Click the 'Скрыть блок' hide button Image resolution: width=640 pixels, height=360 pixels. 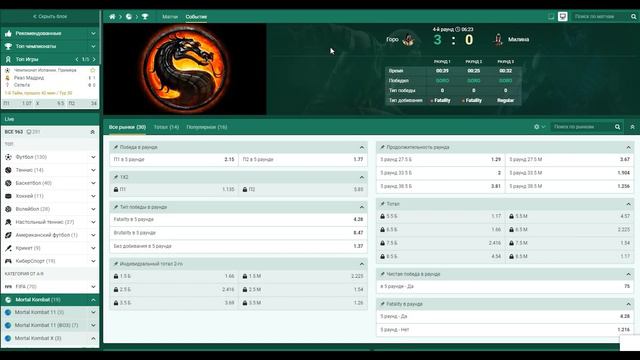click(x=50, y=17)
